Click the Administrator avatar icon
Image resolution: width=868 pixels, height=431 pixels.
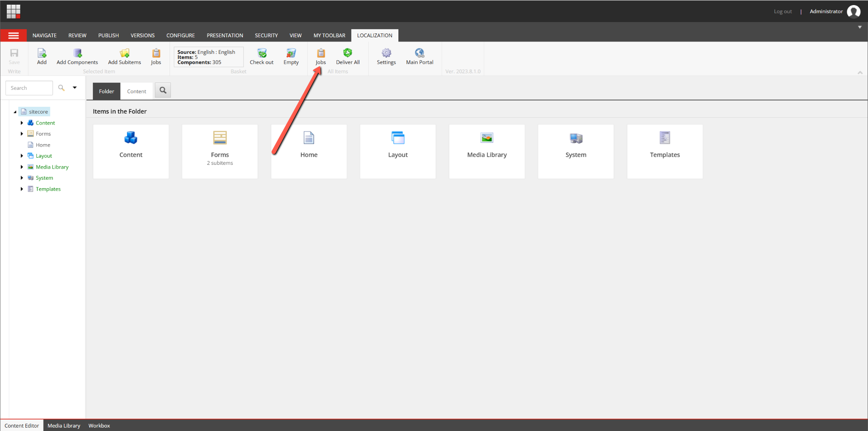(854, 11)
